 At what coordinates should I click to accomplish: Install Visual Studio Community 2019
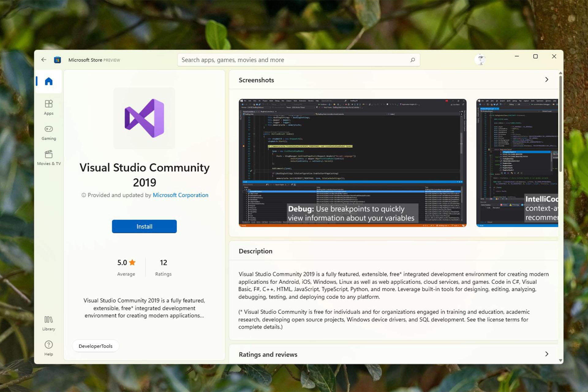coord(144,226)
